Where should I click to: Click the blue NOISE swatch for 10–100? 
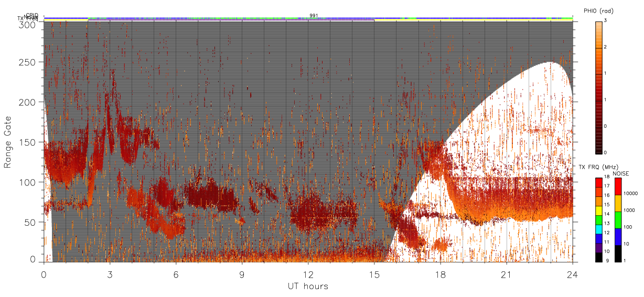pyautogui.click(x=617, y=236)
